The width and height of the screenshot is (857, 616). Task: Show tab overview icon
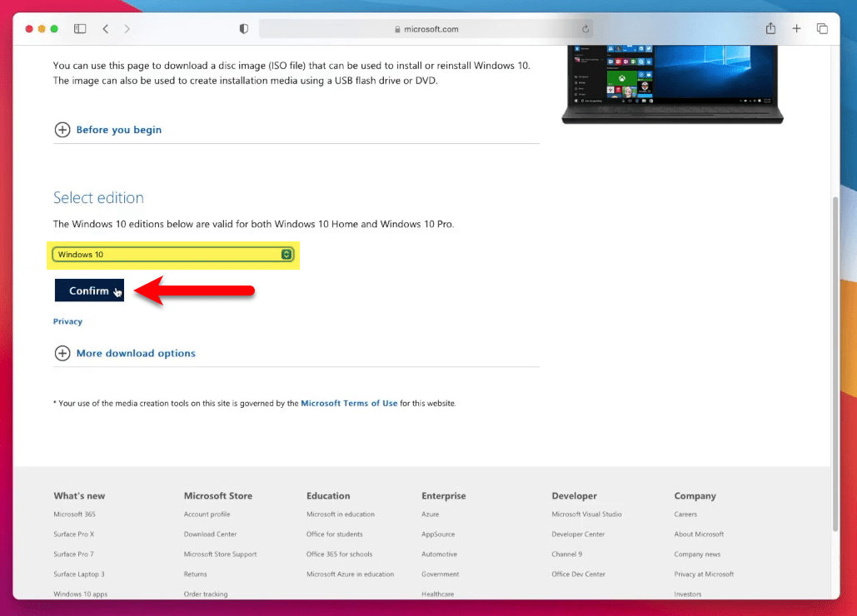point(822,28)
